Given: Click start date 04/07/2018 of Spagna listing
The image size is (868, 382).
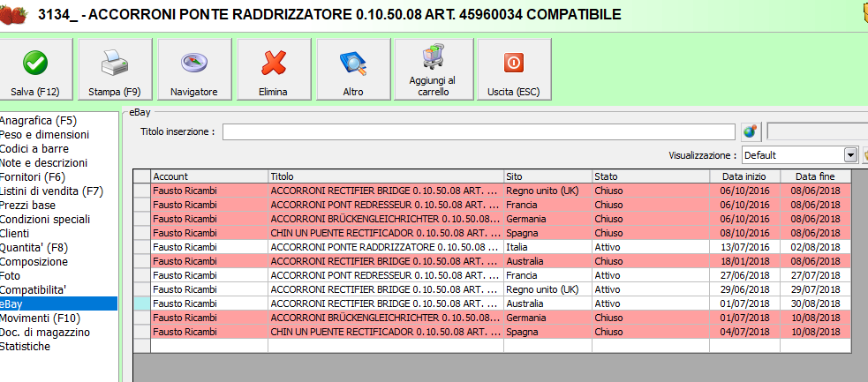Looking at the screenshot, I should [x=744, y=332].
